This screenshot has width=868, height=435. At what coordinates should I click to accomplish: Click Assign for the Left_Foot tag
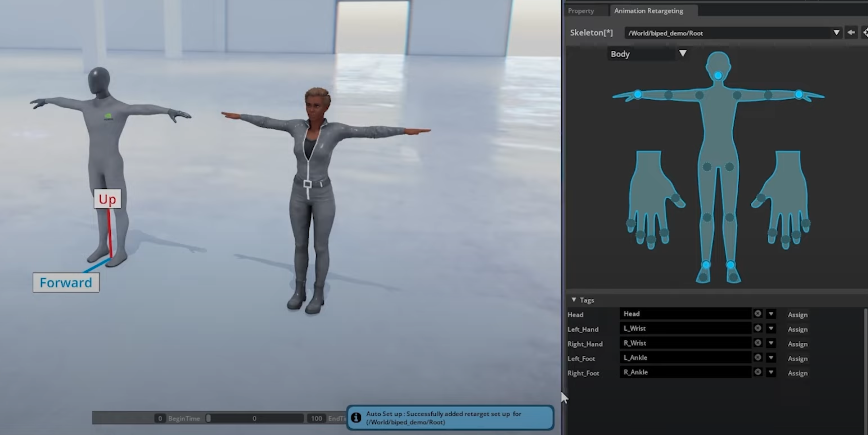(x=798, y=358)
